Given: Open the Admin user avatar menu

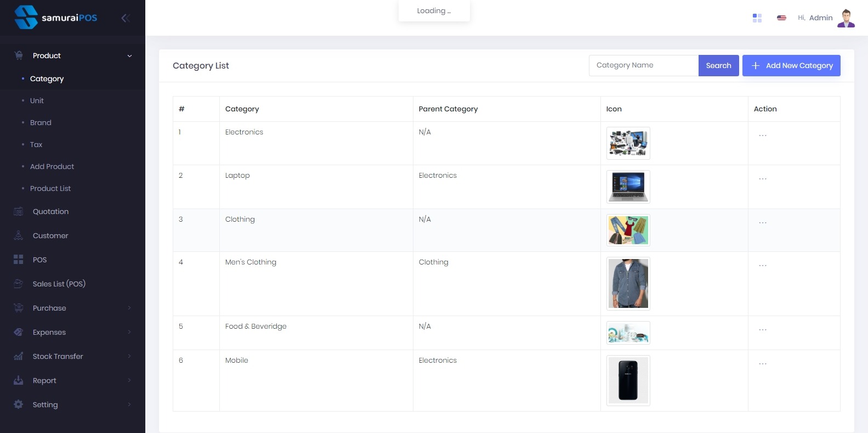Looking at the screenshot, I should pyautogui.click(x=846, y=18).
